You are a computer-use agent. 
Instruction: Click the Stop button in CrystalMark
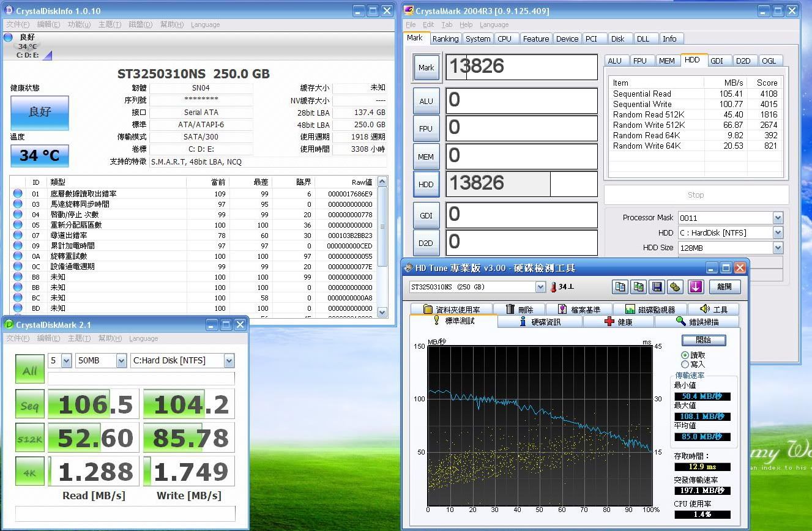click(696, 195)
